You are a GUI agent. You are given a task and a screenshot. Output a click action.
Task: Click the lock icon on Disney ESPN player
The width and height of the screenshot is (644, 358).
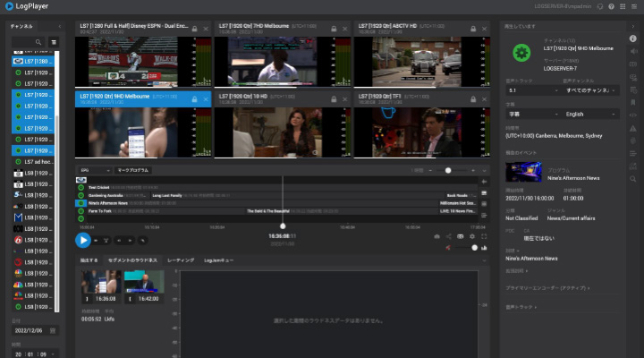194,30
